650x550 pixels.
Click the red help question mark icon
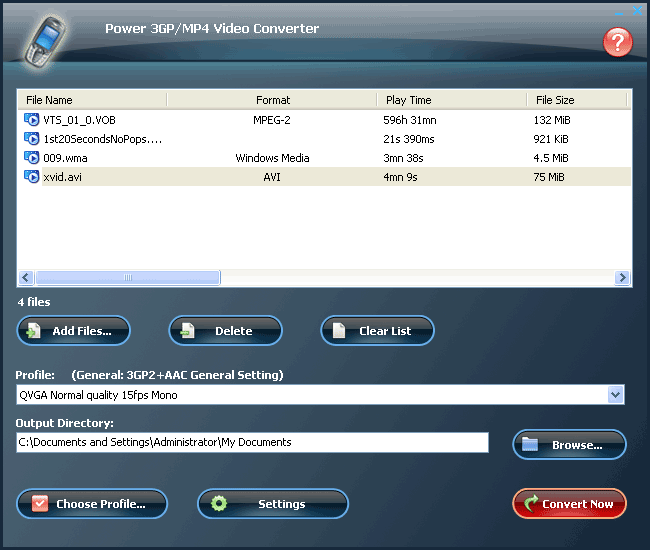click(x=618, y=42)
